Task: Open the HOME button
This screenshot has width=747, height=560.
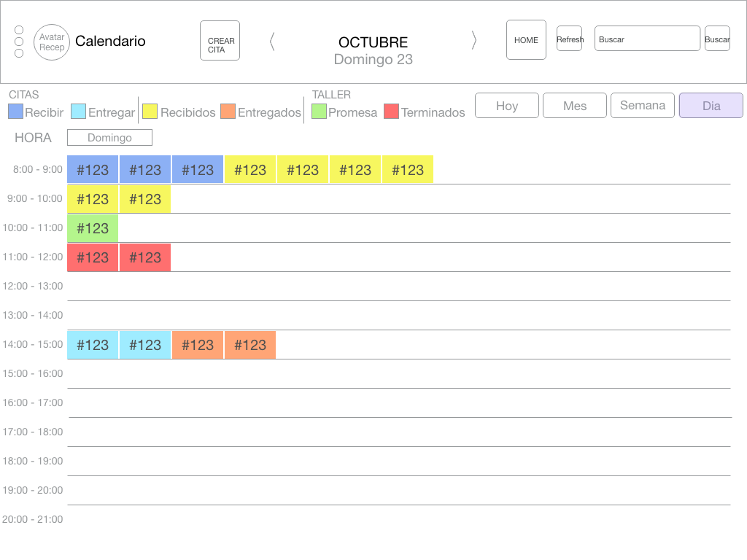Action: point(526,40)
